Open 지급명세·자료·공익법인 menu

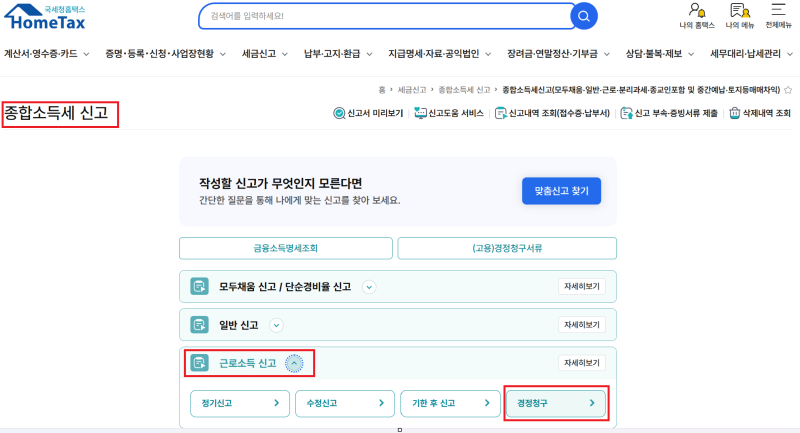(440, 54)
